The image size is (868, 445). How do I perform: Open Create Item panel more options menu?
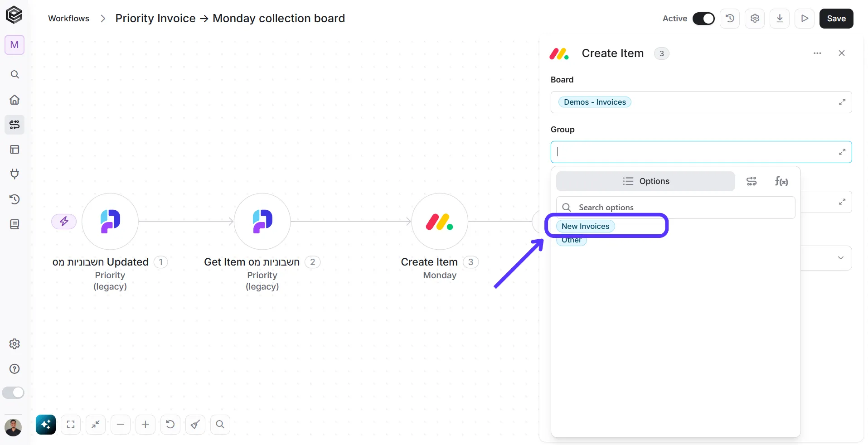pyautogui.click(x=817, y=53)
